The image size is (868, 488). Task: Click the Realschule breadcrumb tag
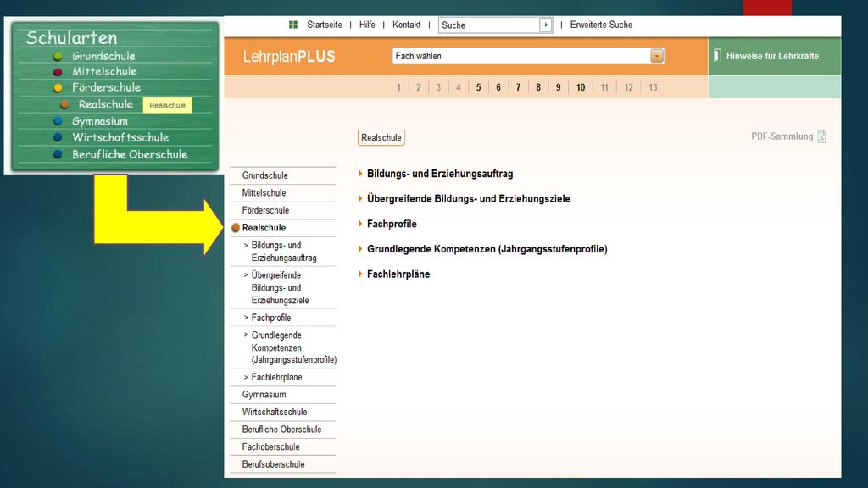pyautogui.click(x=381, y=137)
